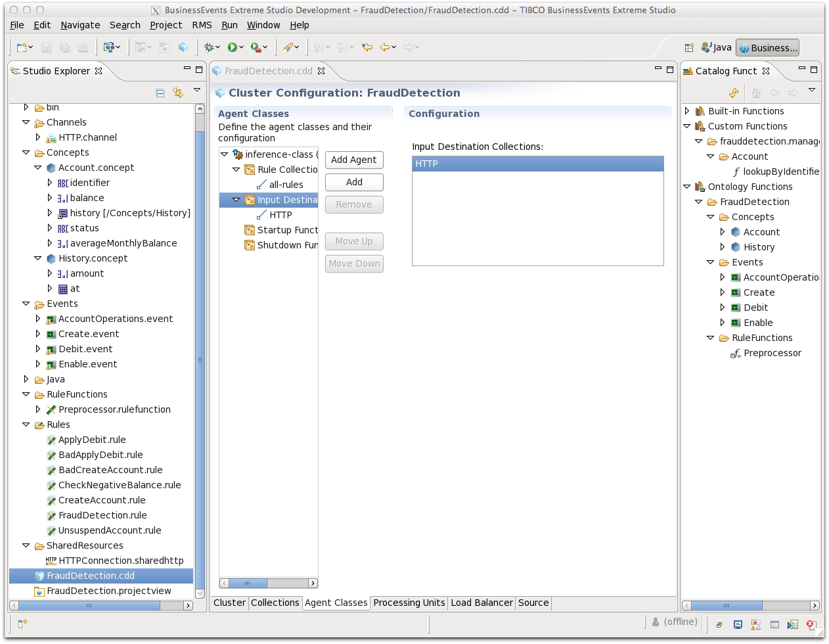Click the Preprocessor rule function in catalog

coord(766,353)
